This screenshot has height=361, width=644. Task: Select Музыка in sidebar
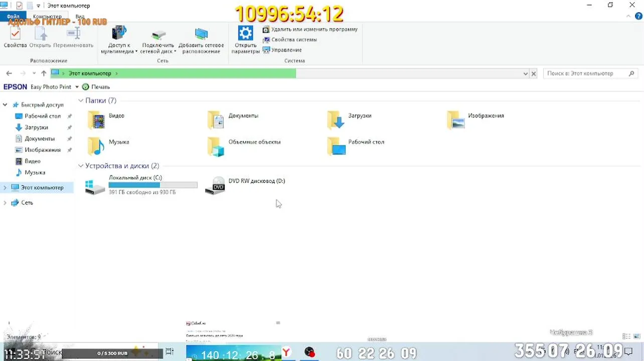click(35, 172)
